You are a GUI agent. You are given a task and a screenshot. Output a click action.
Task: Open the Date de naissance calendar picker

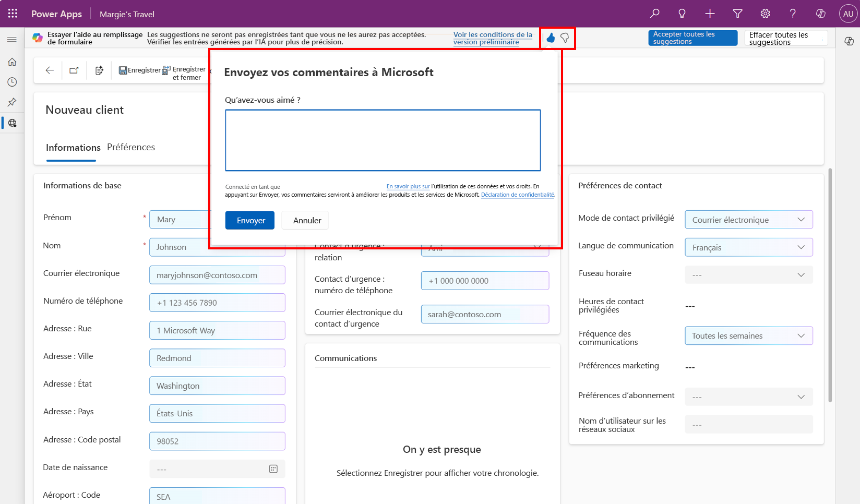tap(273, 469)
